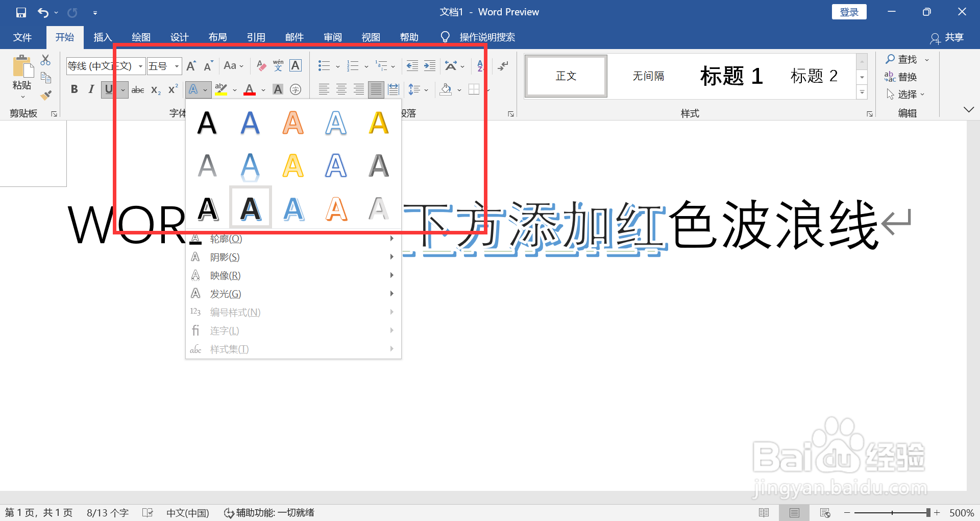Open Read Mode view in status bar
This screenshot has width=980, height=521.
click(764, 513)
